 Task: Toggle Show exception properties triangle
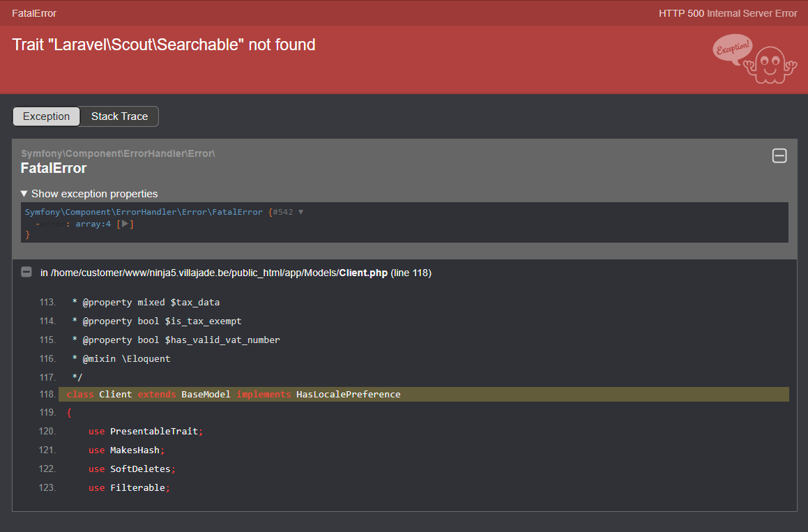click(24, 194)
